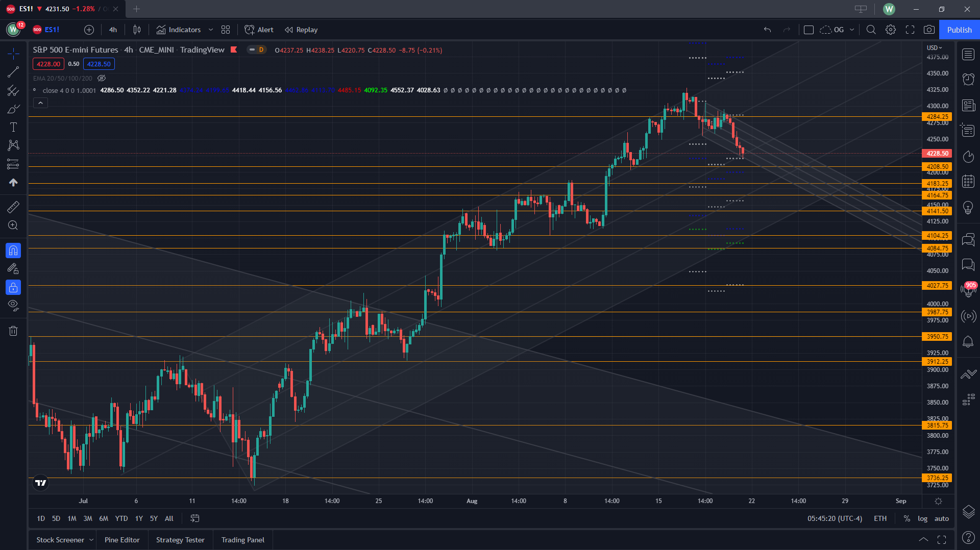The height and width of the screenshot is (550, 980).
Task: Open the prediction and measurement tools
Action: pyautogui.click(x=13, y=164)
